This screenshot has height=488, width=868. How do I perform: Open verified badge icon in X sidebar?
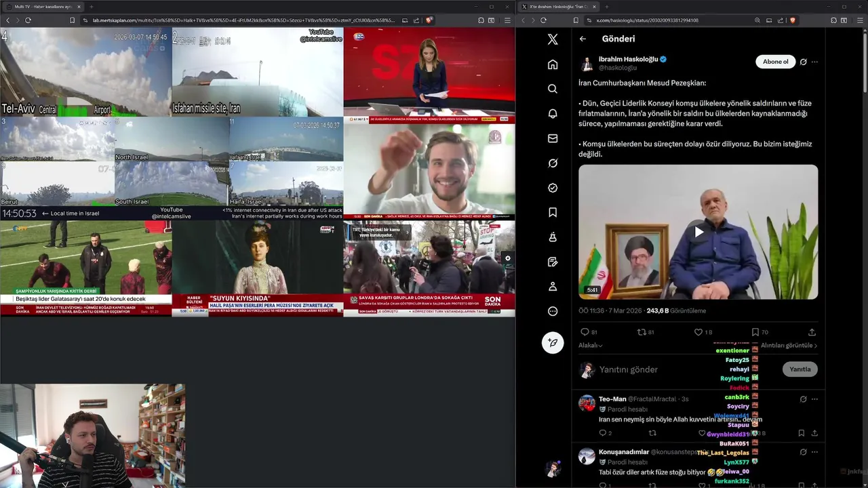[x=553, y=188]
